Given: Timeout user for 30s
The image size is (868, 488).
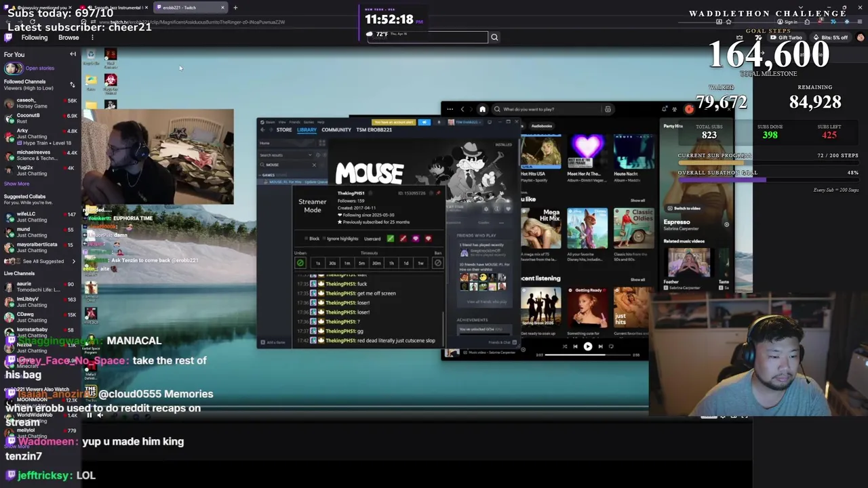Looking at the screenshot, I should [x=332, y=263].
